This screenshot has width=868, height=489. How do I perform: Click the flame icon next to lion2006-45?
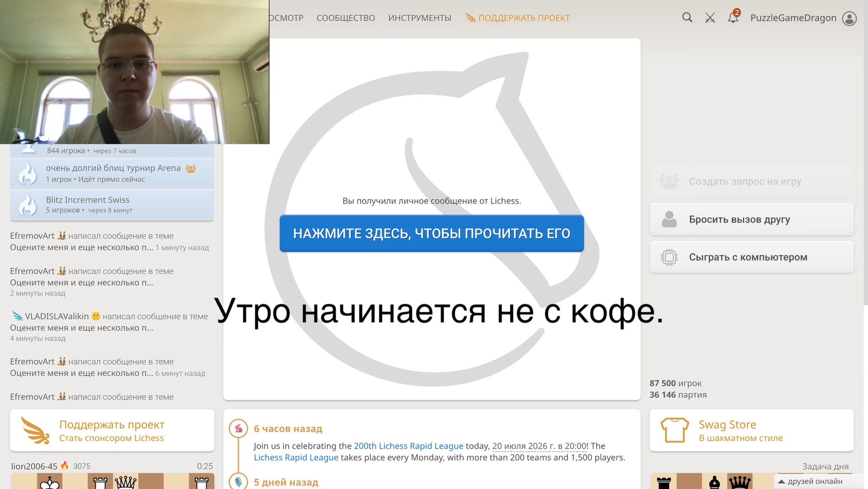(65, 465)
